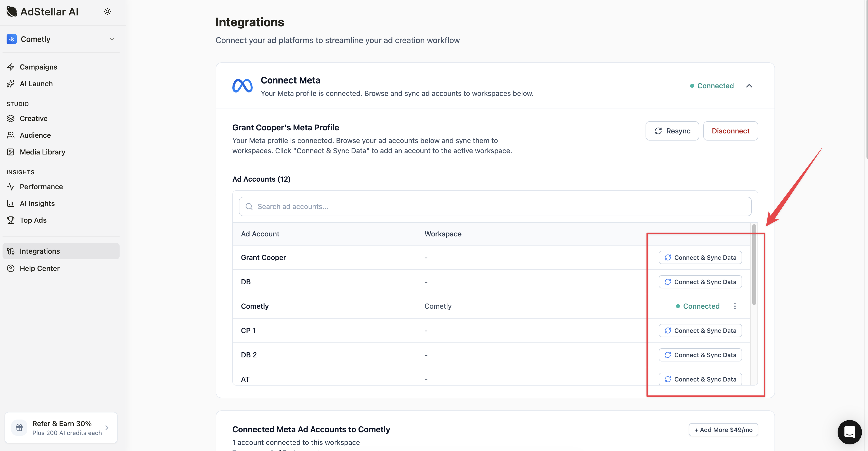
Task: Click the Creative layers icon
Action: tap(11, 118)
